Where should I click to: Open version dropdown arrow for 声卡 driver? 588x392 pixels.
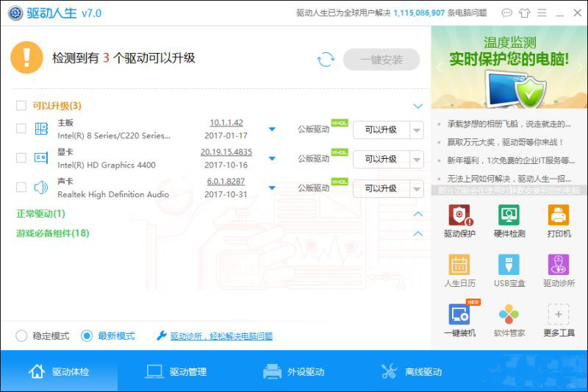(x=272, y=188)
